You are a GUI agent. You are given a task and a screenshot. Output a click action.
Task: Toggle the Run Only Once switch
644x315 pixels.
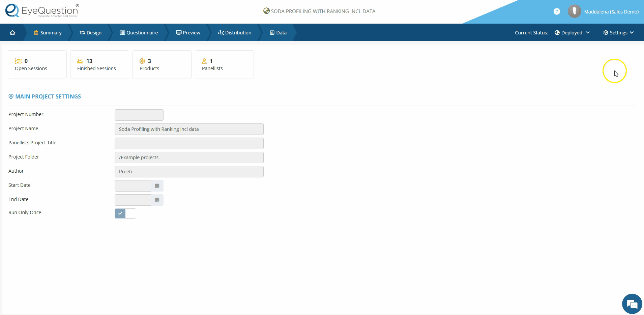125,213
